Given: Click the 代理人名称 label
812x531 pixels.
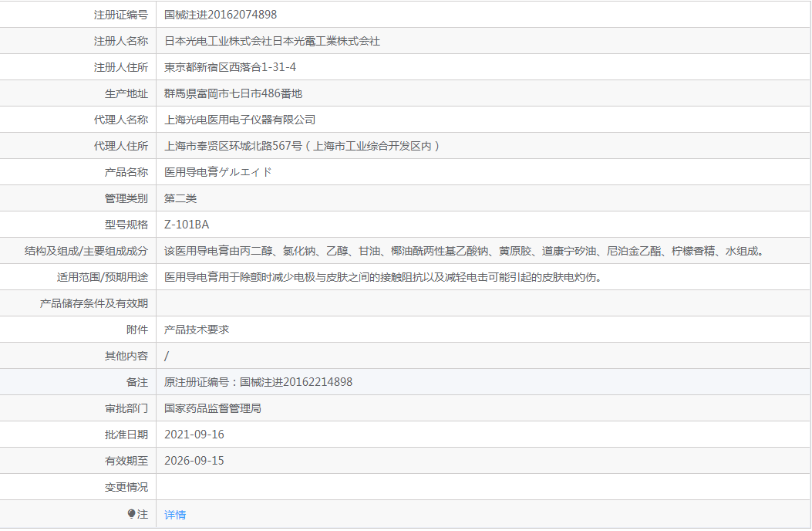Looking at the screenshot, I should point(120,120).
